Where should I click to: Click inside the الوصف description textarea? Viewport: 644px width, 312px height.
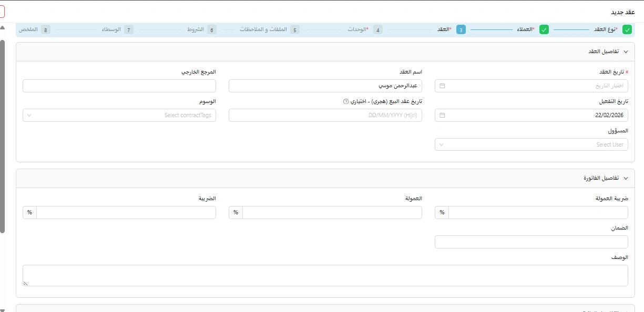click(325, 275)
